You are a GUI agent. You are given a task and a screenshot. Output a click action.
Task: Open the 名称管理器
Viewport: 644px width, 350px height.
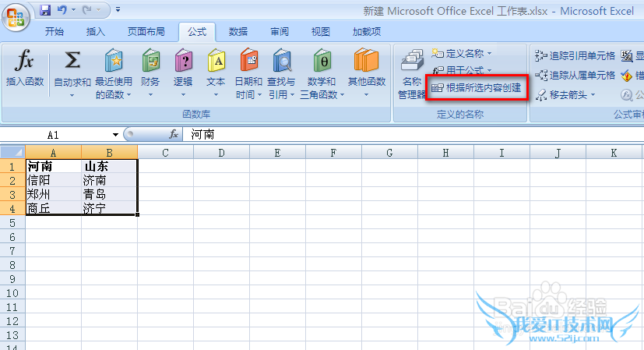412,74
